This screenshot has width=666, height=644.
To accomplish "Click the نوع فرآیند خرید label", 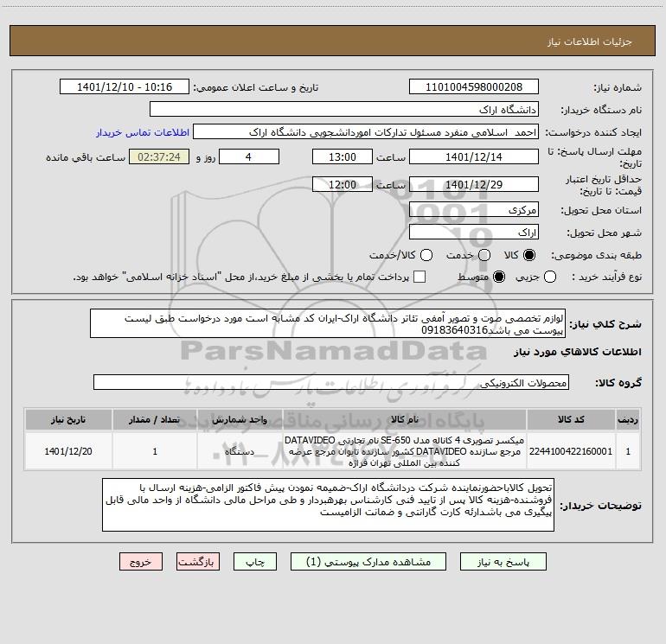I will click(606, 277).
